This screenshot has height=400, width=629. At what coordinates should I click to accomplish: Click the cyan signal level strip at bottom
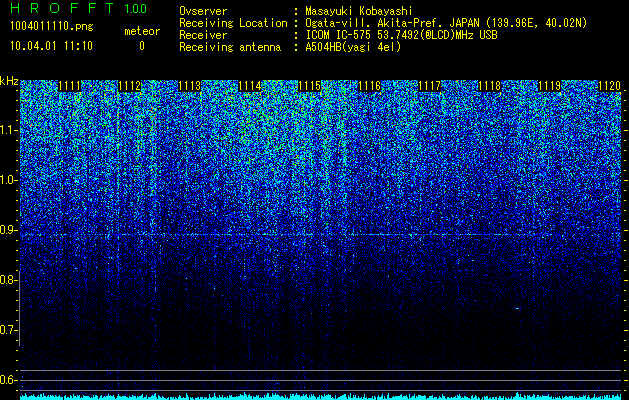pos(321,396)
